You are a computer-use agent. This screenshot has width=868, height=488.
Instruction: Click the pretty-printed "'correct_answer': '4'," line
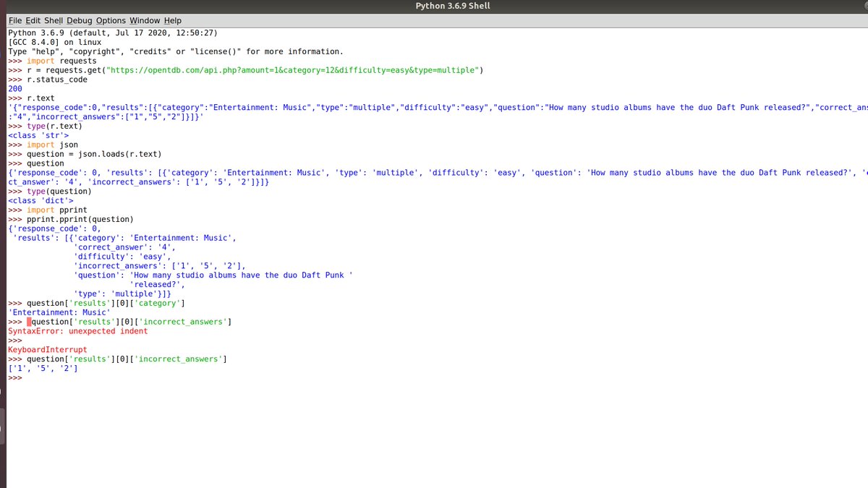[124, 247]
